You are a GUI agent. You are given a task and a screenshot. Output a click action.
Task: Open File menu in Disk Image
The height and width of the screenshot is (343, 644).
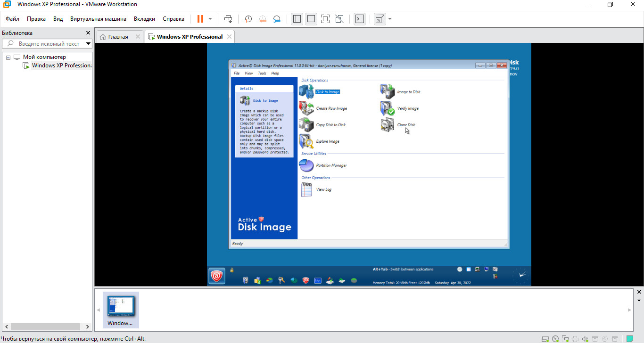(237, 73)
